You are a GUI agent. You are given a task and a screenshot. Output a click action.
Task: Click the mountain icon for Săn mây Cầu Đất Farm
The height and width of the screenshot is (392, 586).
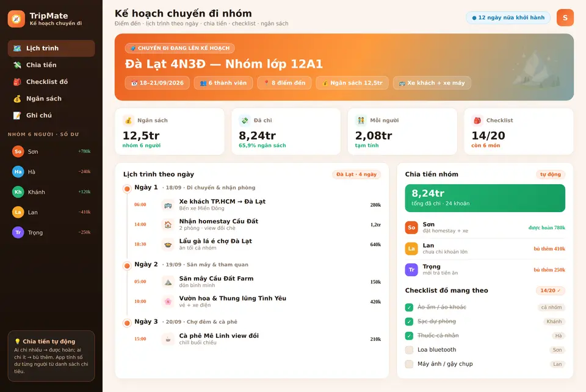pyautogui.click(x=168, y=282)
